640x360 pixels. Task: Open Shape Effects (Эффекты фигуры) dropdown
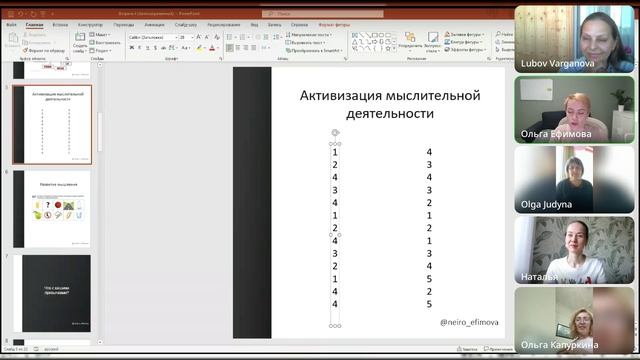pos(465,49)
